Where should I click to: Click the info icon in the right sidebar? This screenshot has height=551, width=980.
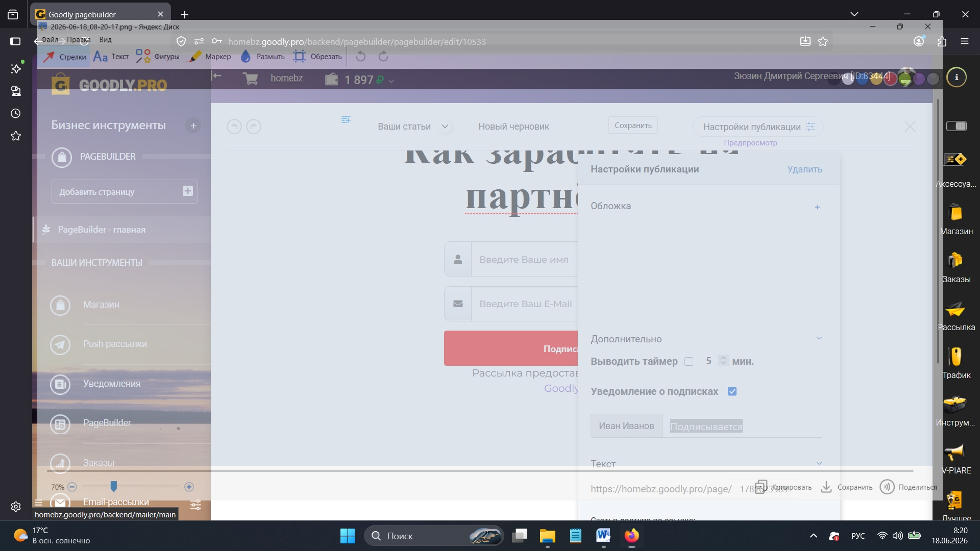click(x=957, y=77)
